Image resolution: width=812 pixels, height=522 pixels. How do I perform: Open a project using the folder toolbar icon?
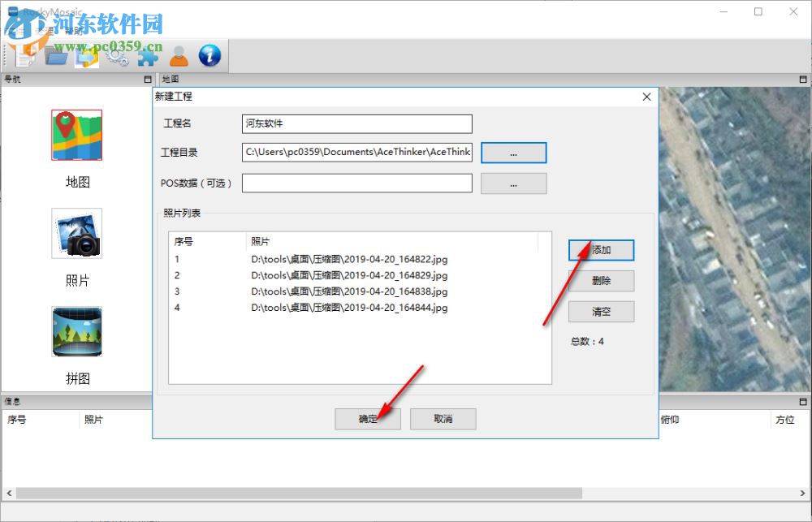click(55, 55)
